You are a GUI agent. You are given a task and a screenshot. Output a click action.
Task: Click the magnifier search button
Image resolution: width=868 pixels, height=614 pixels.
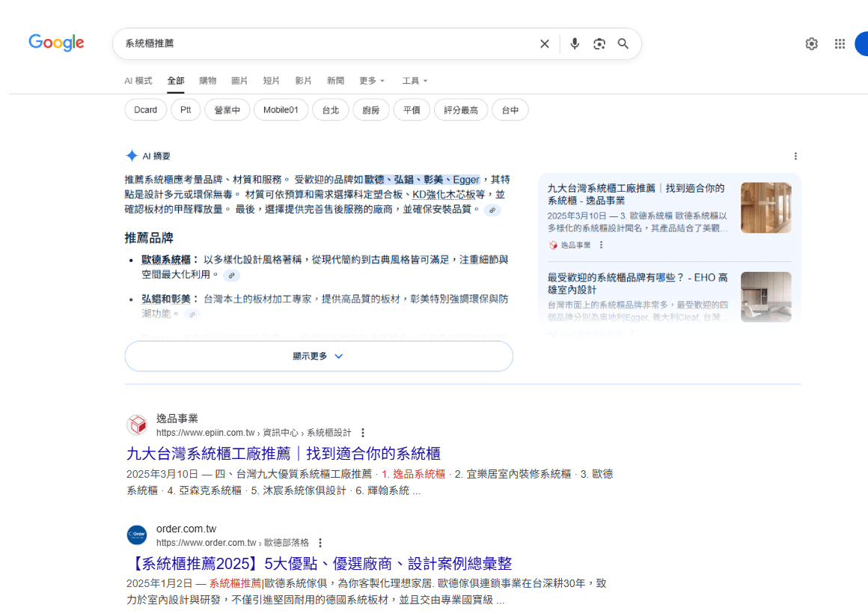(623, 44)
